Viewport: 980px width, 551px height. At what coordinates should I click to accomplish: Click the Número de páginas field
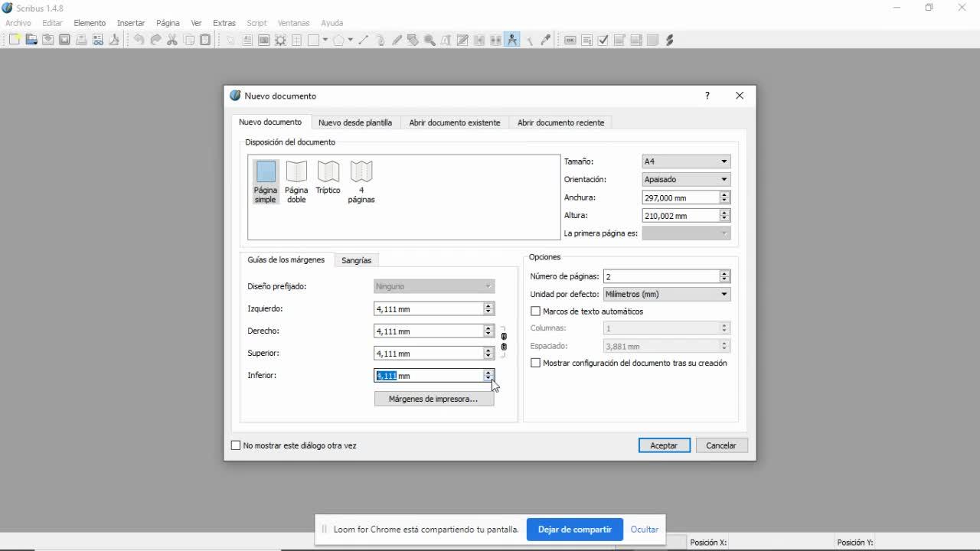[661, 276]
